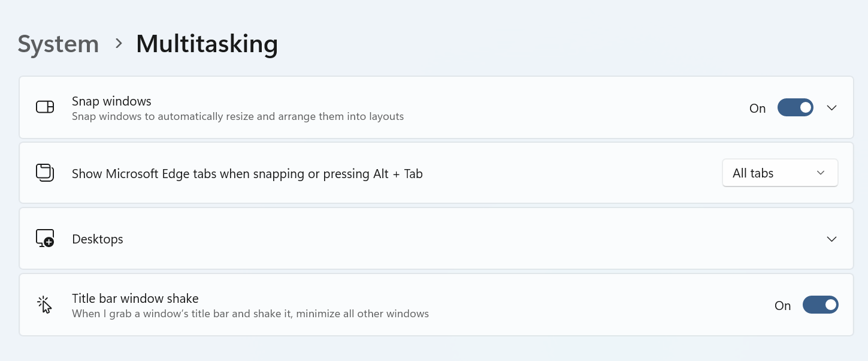Click the breadcrumb chevron after System
This screenshot has height=361, width=868.
119,43
